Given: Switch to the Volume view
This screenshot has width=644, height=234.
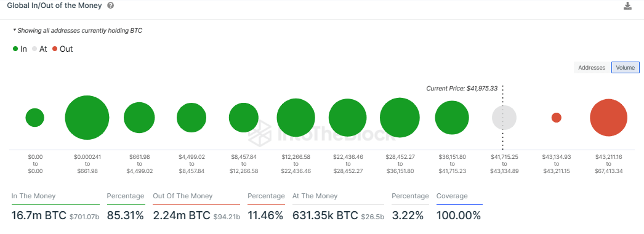Looking at the screenshot, I should coord(626,68).
